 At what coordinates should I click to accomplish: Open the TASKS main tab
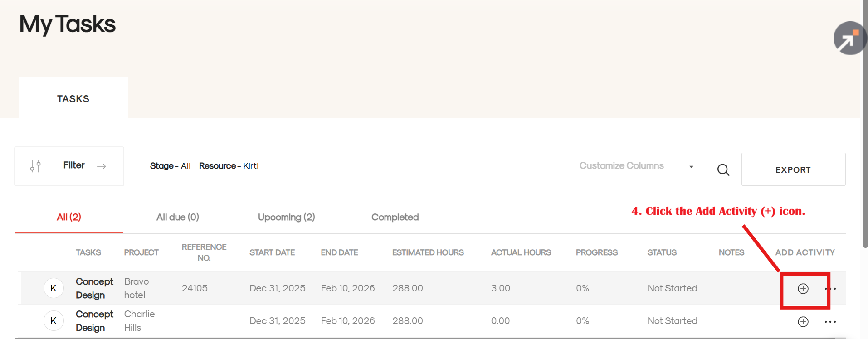click(73, 99)
